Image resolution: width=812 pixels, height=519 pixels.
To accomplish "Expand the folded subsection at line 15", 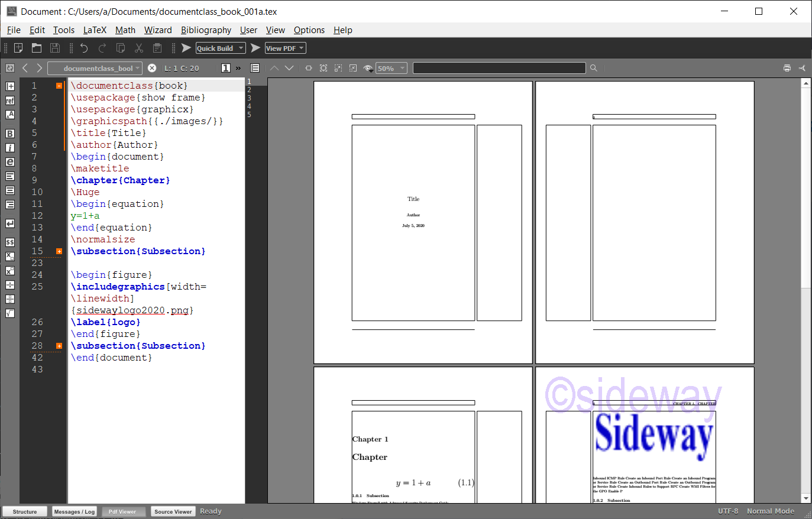I will coord(59,251).
